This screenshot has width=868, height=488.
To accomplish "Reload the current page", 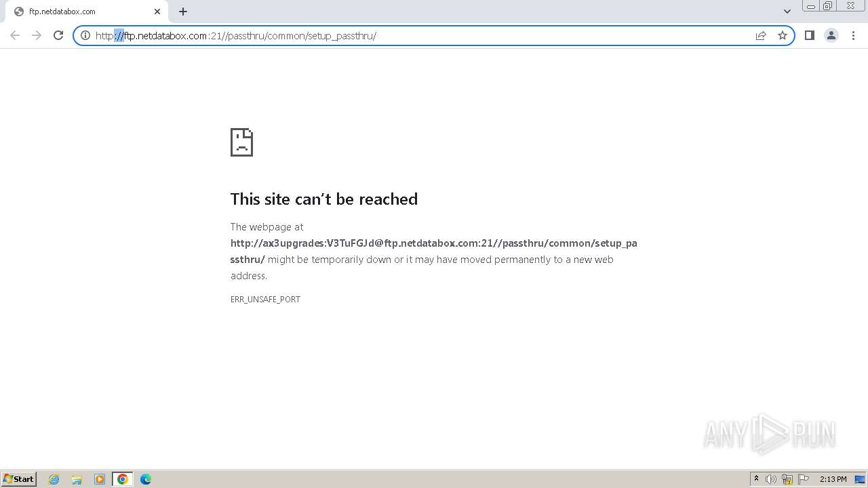I will (x=58, y=35).
